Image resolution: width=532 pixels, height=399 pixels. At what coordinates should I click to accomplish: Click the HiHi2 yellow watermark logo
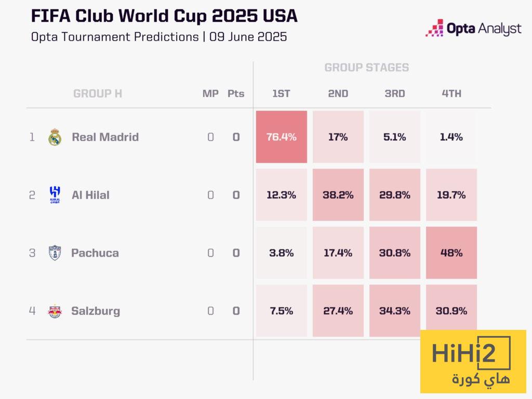473,361
